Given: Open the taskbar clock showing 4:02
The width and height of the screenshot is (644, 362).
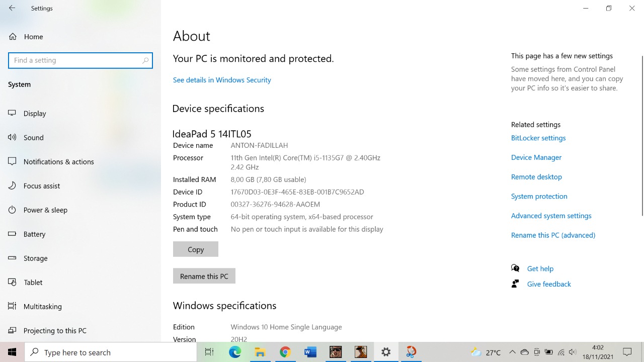Looking at the screenshot, I should click(x=598, y=352).
